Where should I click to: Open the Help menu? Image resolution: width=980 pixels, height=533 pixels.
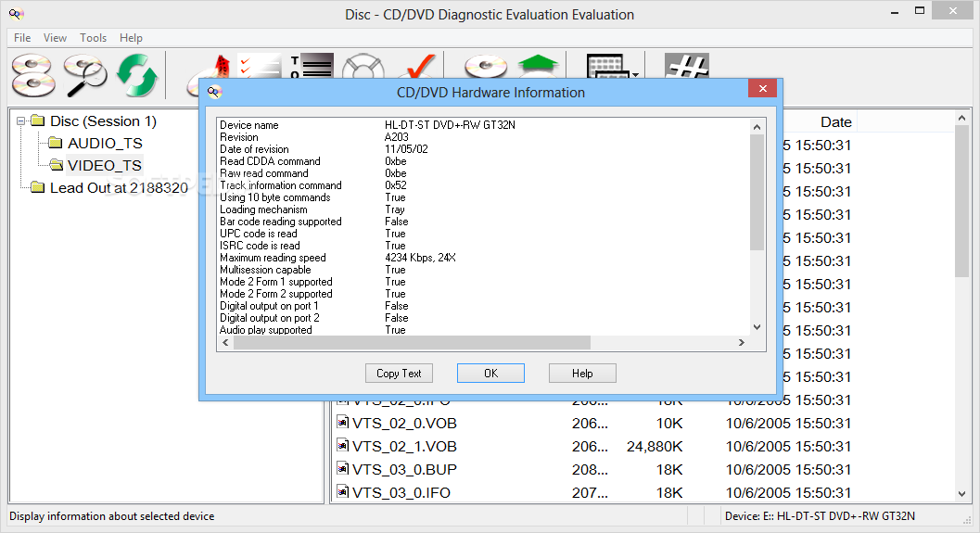(x=132, y=37)
